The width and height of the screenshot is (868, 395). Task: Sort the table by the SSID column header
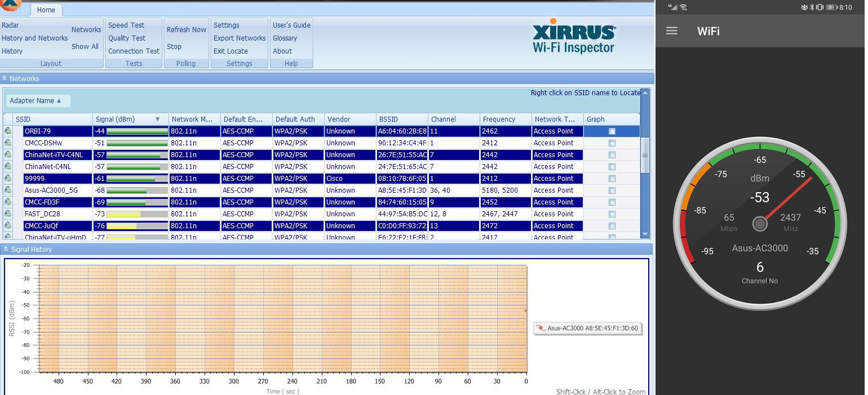point(53,119)
